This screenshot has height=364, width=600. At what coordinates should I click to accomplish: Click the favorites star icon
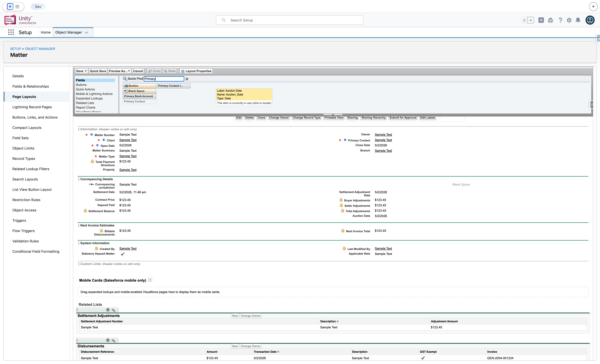(524, 20)
